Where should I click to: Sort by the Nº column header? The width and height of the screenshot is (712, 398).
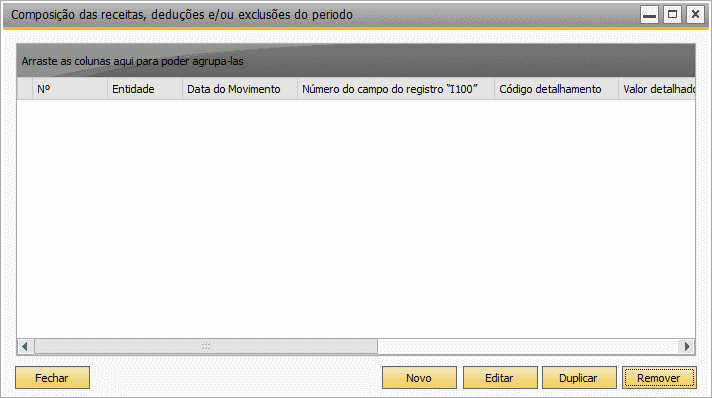70,89
